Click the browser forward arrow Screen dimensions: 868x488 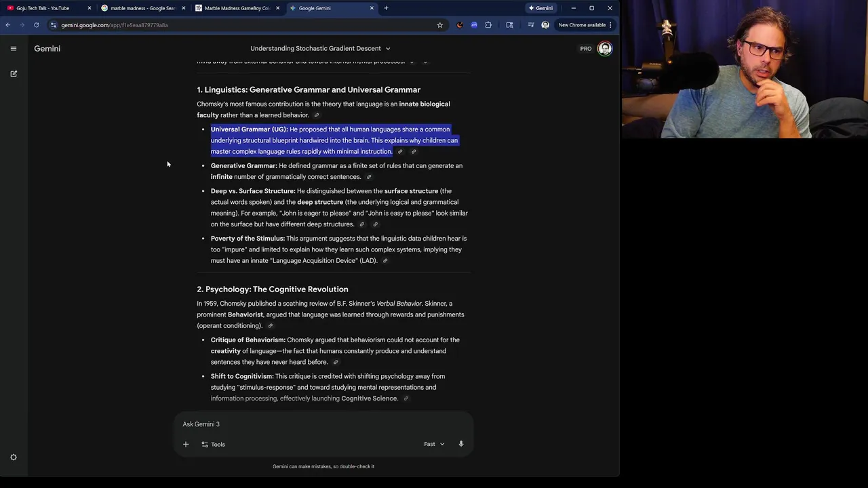tap(22, 25)
